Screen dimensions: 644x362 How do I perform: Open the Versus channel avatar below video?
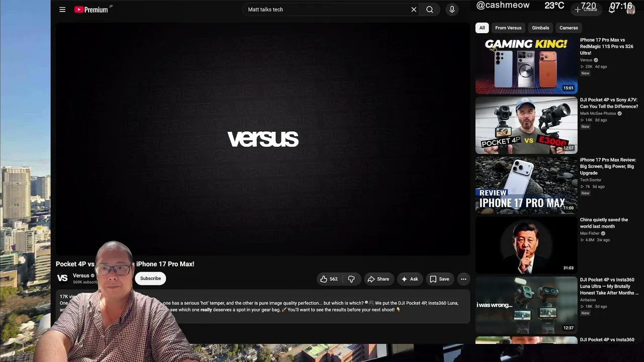coord(62,278)
